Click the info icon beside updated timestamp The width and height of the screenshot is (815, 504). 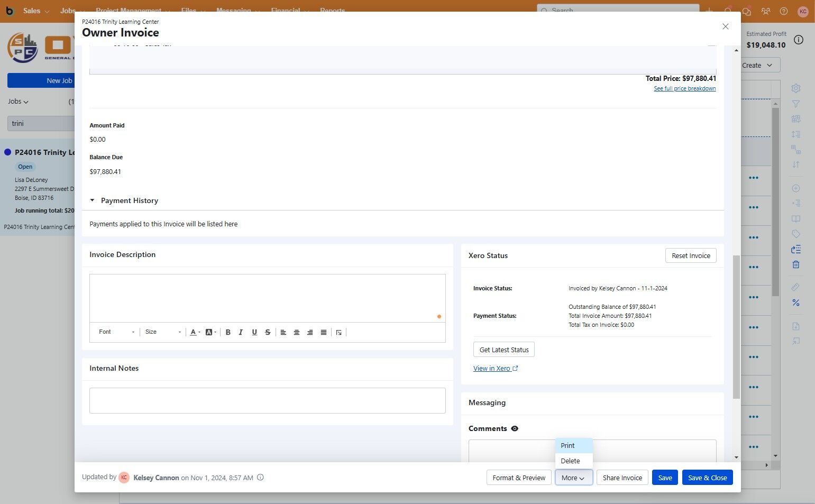point(260,478)
